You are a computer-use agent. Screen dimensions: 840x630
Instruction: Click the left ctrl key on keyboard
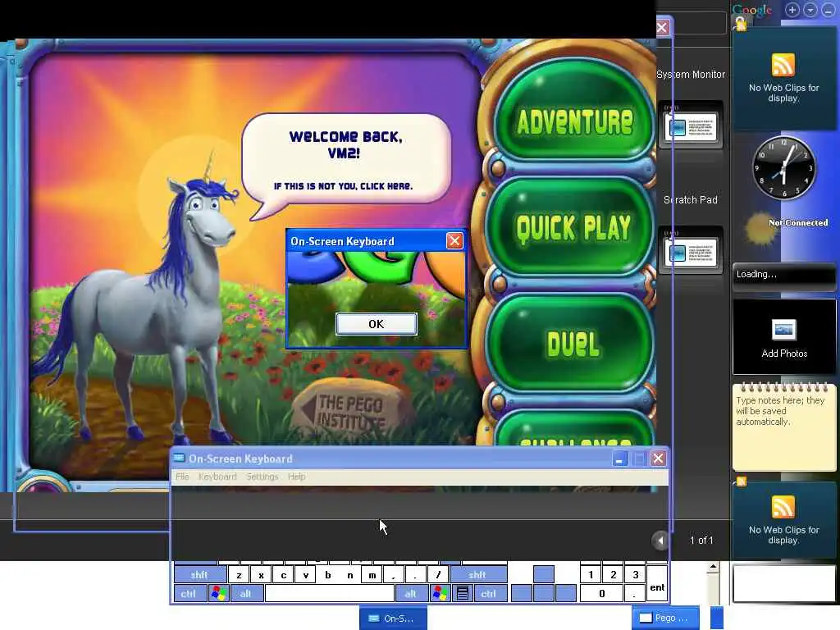tap(189, 594)
